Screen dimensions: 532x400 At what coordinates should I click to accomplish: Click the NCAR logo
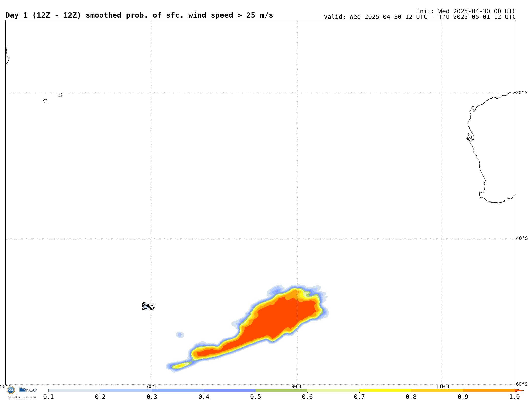click(28, 390)
